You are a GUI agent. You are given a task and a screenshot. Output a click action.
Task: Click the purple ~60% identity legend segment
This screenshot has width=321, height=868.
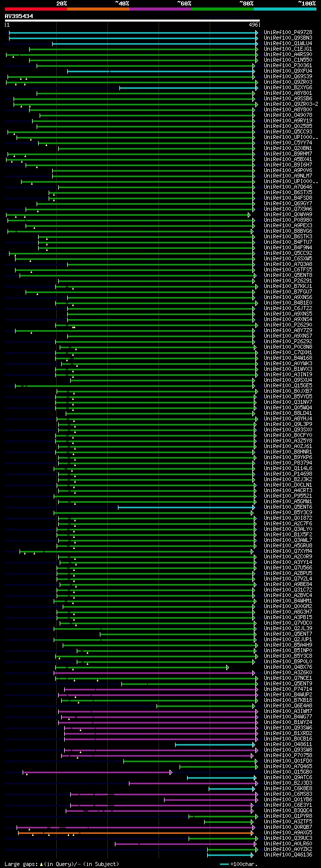pyautogui.click(x=160, y=9)
